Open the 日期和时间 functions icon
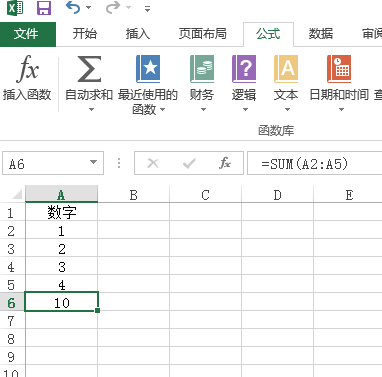The width and height of the screenshot is (382, 377). (x=339, y=69)
